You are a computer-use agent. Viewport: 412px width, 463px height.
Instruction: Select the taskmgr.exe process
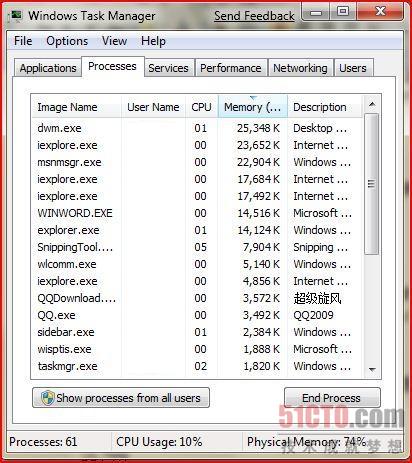[197, 366]
